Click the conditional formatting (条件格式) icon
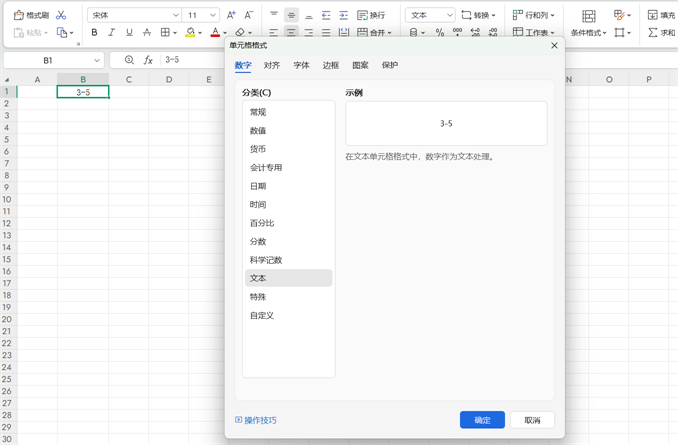Image resolution: width=678 pixels, height=445 pixels. click(x=588, y=16)
